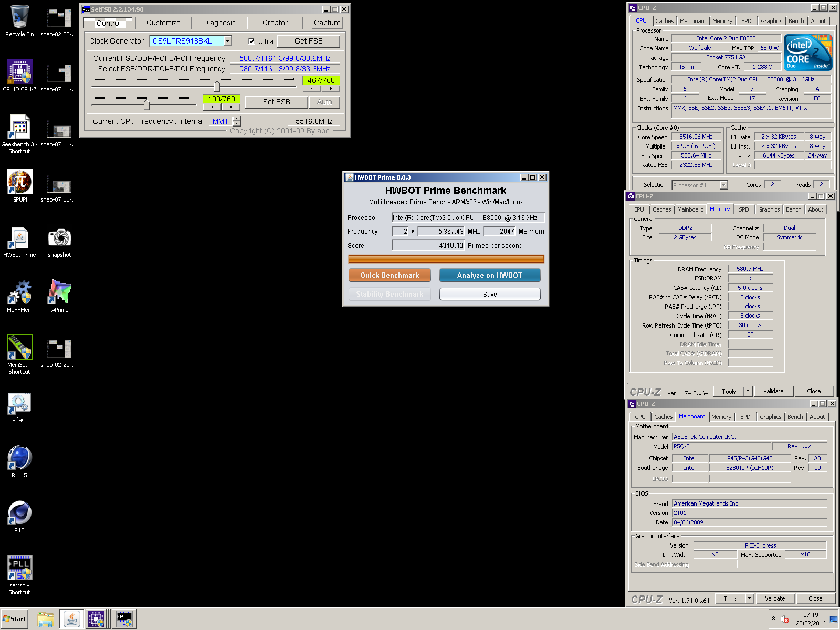Switch to CPU-Z taskbar icon

(x=96, y=619)
